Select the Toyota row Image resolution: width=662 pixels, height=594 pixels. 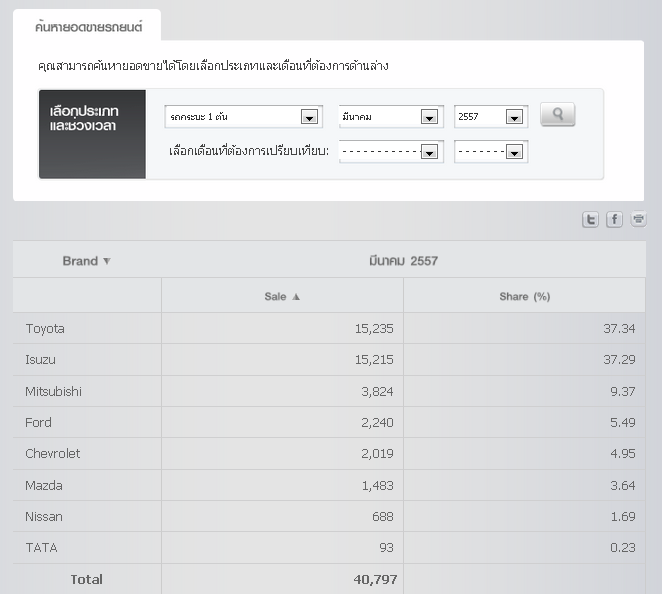coord(45,329)
